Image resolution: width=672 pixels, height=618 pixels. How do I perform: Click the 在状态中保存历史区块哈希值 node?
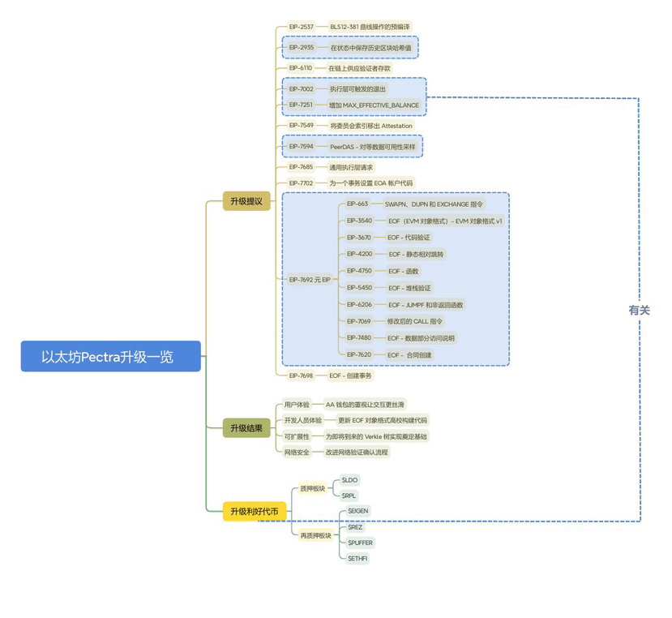coord(370,48)
